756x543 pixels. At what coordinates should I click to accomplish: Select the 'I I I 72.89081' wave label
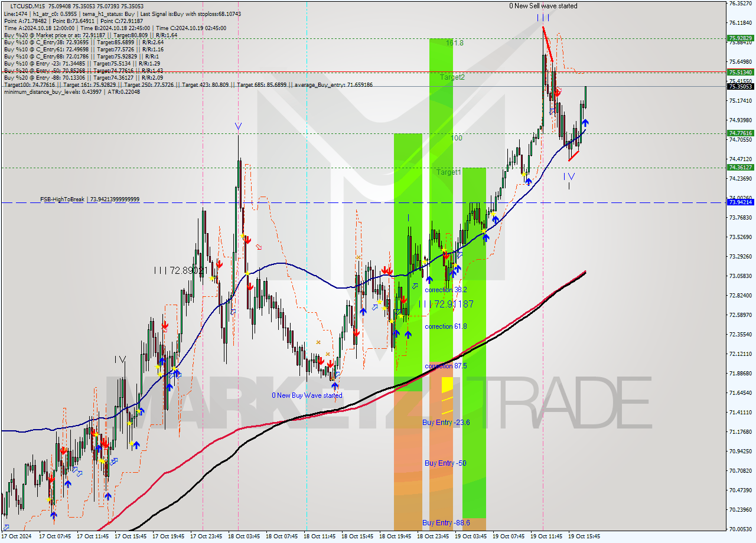(180, 270)
